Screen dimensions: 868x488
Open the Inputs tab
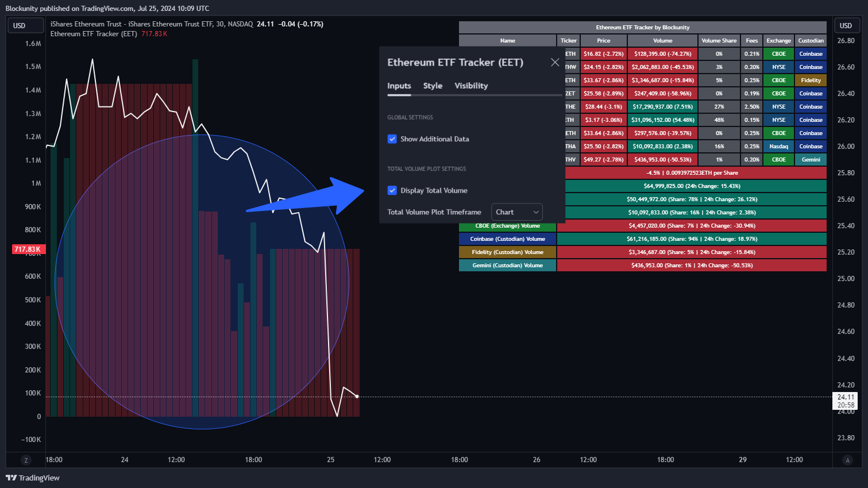(x=399, y=86)
